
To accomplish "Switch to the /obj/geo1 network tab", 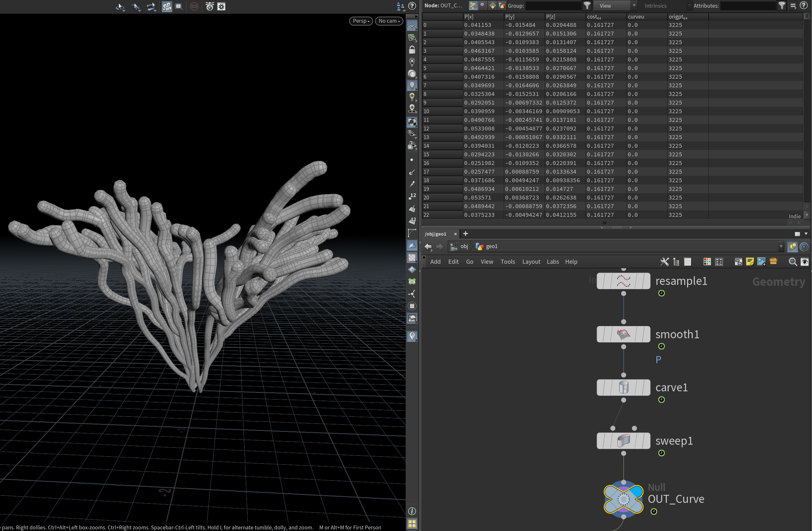I will tap(435, 234).
